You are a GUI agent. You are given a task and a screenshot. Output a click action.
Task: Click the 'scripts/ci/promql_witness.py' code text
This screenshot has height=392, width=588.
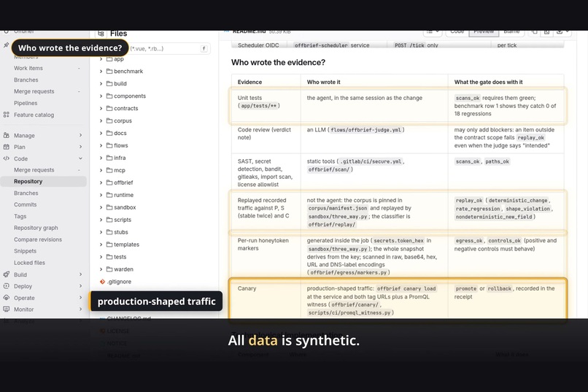[349, 313]
